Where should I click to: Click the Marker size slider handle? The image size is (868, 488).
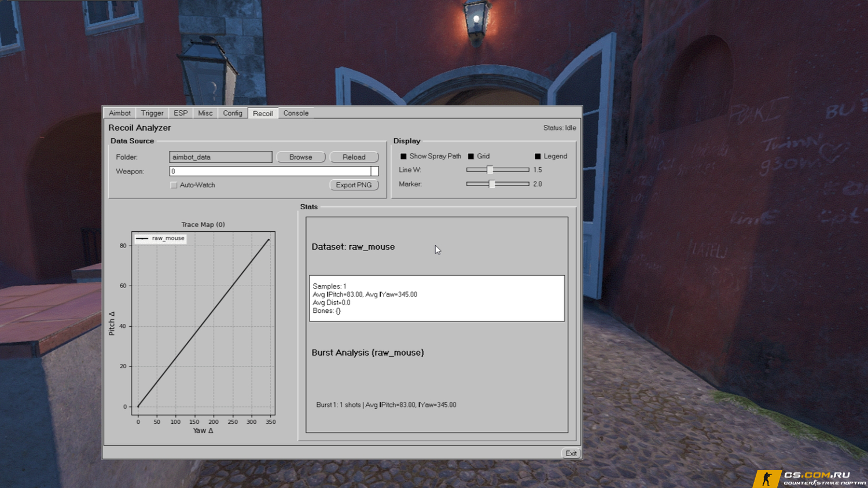coord(492,184)
